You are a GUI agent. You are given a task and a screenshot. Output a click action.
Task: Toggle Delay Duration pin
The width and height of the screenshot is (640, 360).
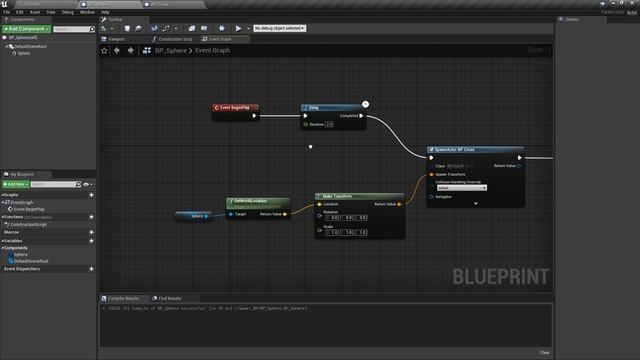point(305,124)
